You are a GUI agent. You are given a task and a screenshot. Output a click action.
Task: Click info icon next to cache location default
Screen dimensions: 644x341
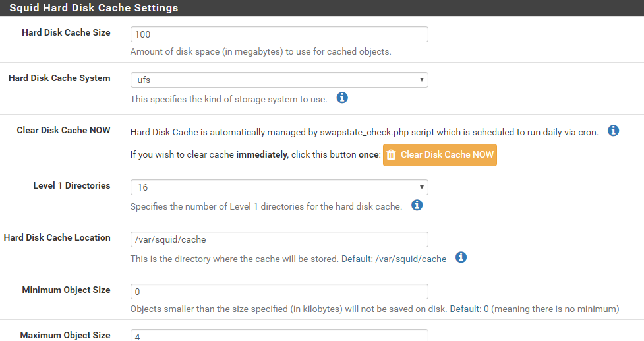click(461, 257)
